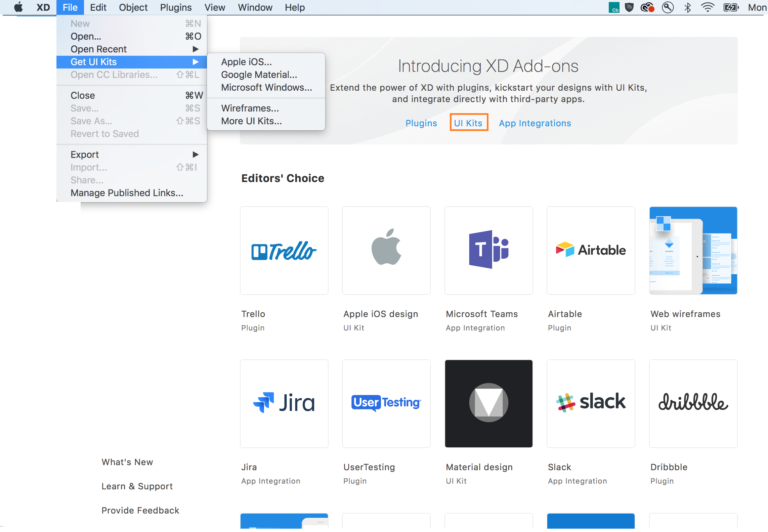Open the Wi-Fi status menu
The width and height of the screenshot is (768, 532).
tap(708, 7)
